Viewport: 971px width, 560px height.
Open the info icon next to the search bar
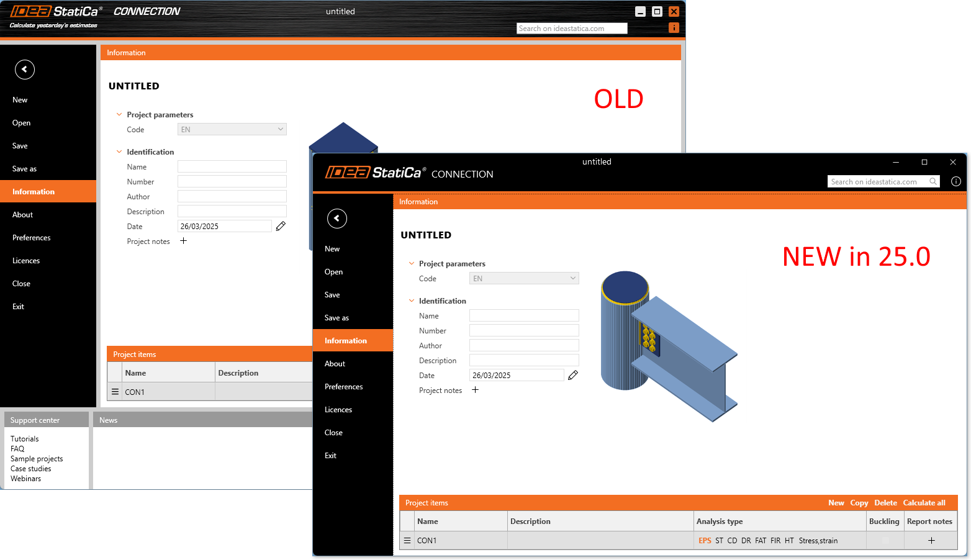(x=955, y=181)
